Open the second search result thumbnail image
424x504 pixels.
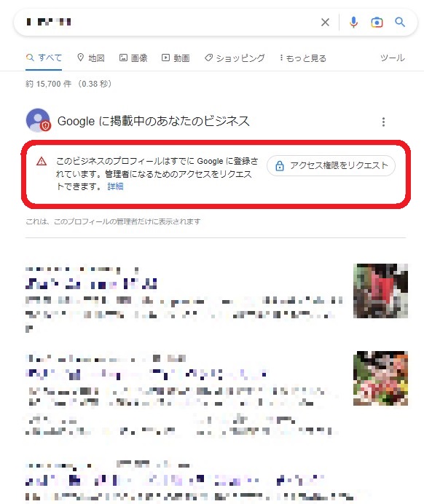[380, 378]
